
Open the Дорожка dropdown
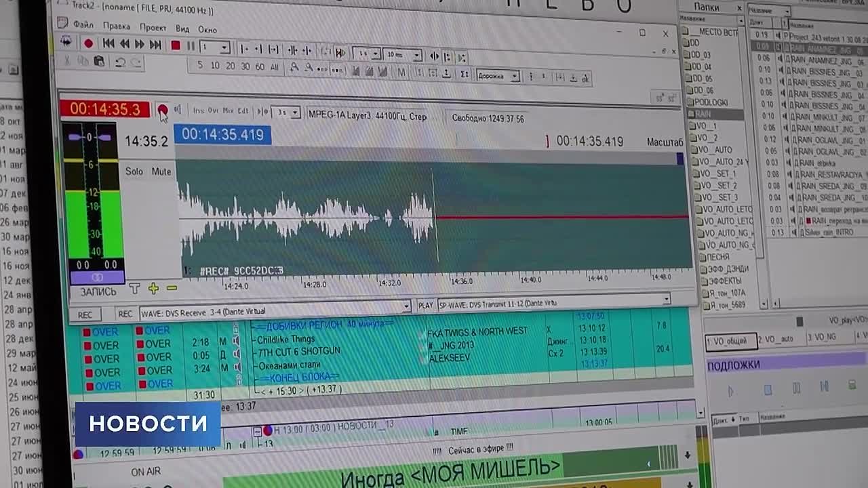515,77
